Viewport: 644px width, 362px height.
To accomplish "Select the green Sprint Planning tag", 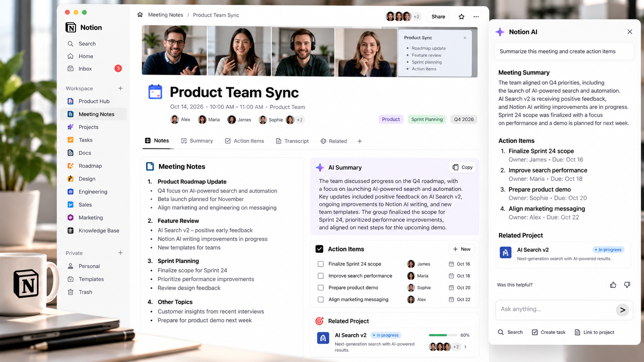I will pos(427,119).
